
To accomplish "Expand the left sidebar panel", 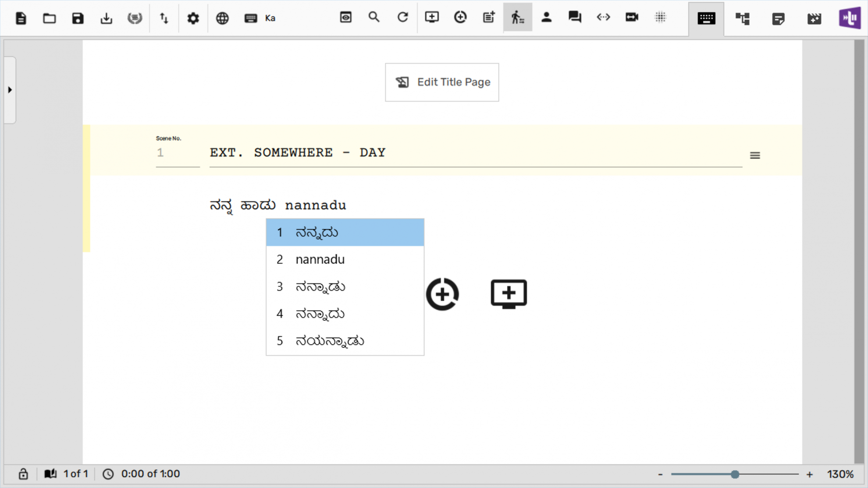I will [9, 89].
